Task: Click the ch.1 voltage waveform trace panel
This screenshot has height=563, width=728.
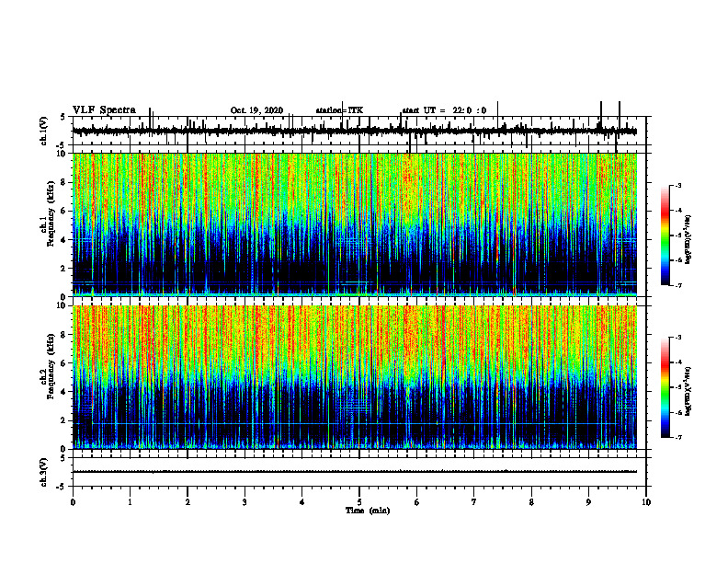Action: pos(359,131)
